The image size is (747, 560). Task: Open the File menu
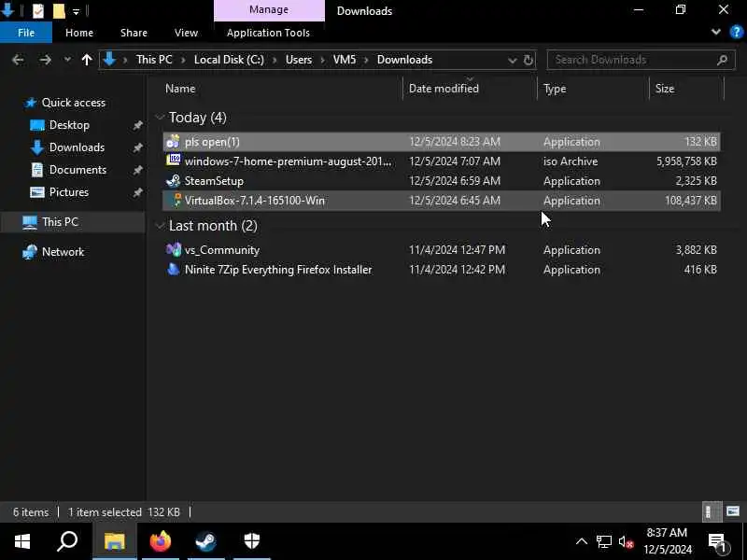tap(26, 33)
